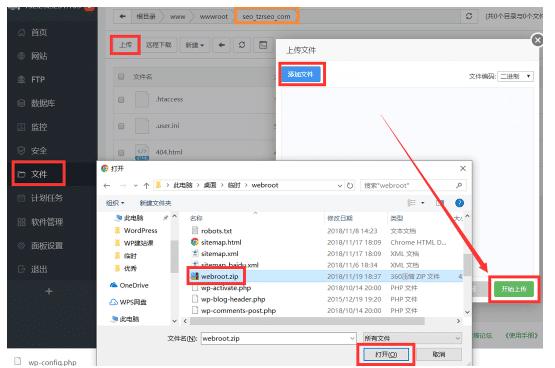Image resolution: width=555 pixels, height=368 pixels.
Task: Click the 远程下载 button
Action: [159, 45]
